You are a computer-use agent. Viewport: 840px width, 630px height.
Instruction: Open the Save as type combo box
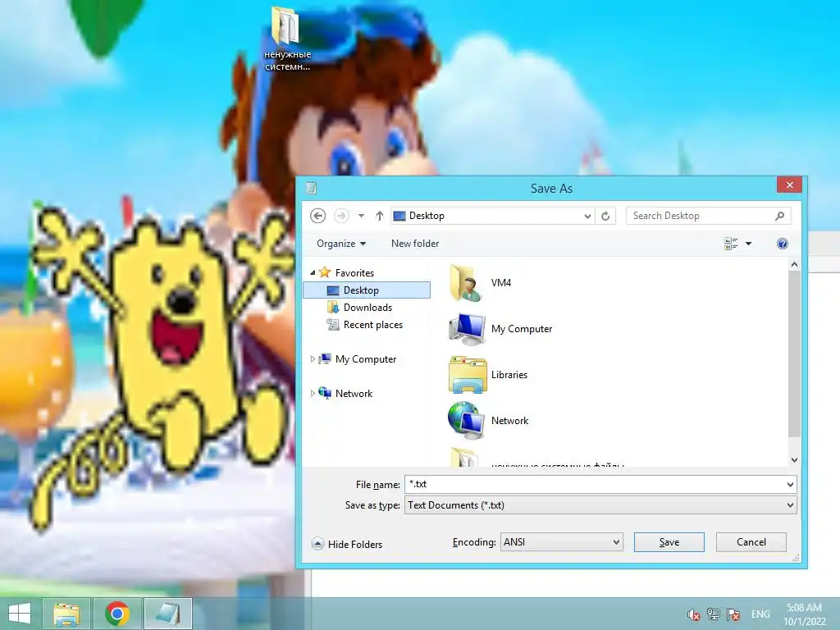tap(600, 505)
